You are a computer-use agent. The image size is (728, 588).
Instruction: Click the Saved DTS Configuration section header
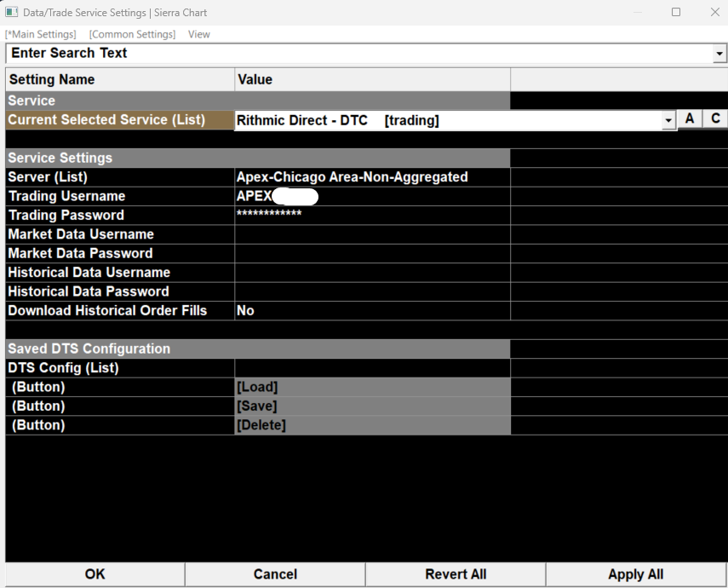(x=258, y=349)
